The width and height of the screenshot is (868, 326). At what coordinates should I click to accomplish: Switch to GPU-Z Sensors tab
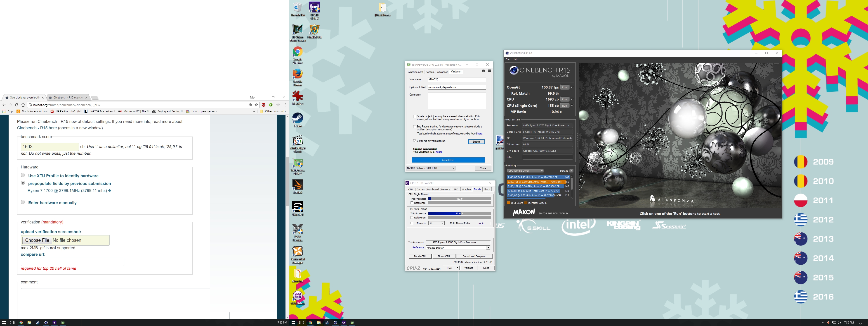(x=430, y=72)
